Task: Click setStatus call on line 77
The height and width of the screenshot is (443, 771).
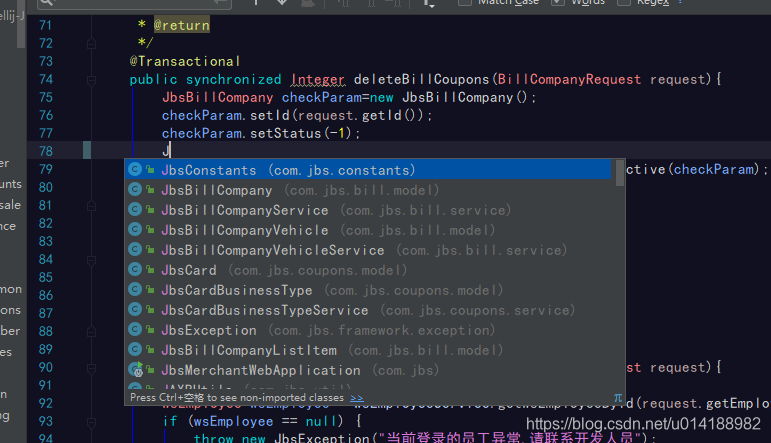Action: pyautogui.click(x=285, y=133)
